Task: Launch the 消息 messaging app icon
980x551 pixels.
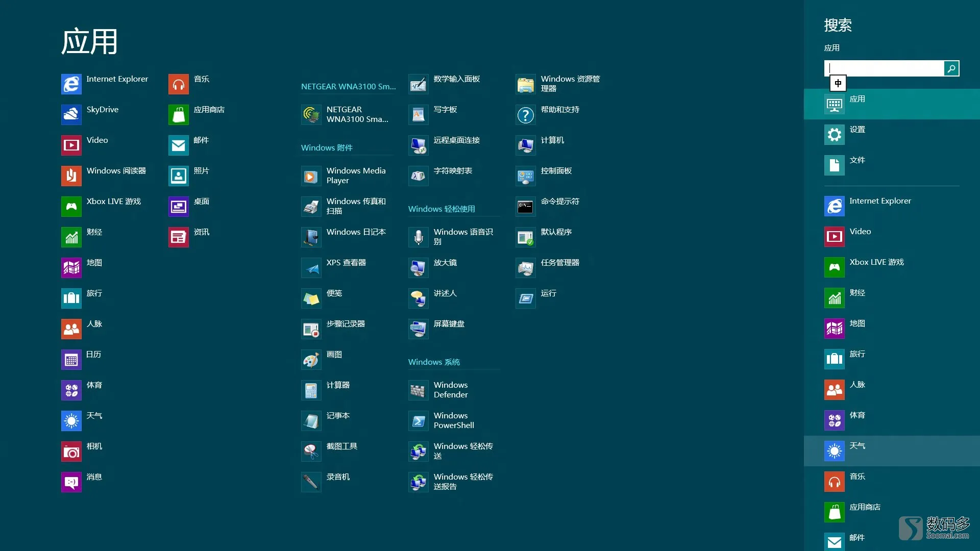Action: click(x=71, y=482)
